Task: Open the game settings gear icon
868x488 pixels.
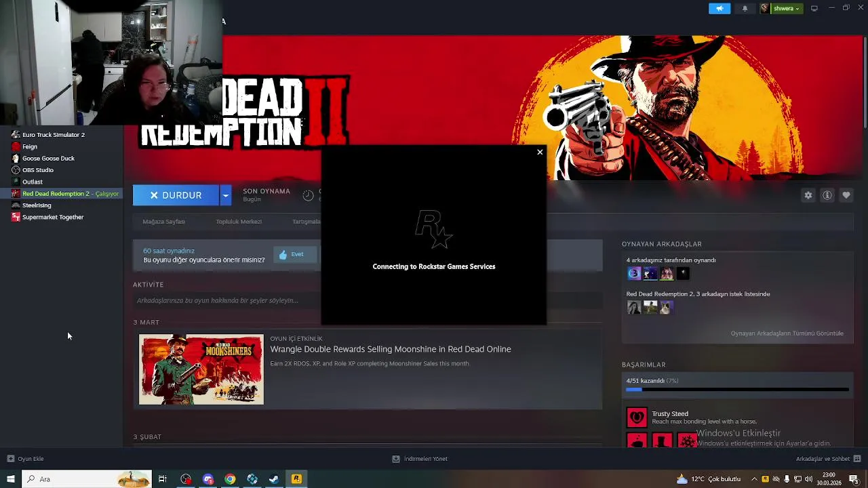Action: (808, 195)
